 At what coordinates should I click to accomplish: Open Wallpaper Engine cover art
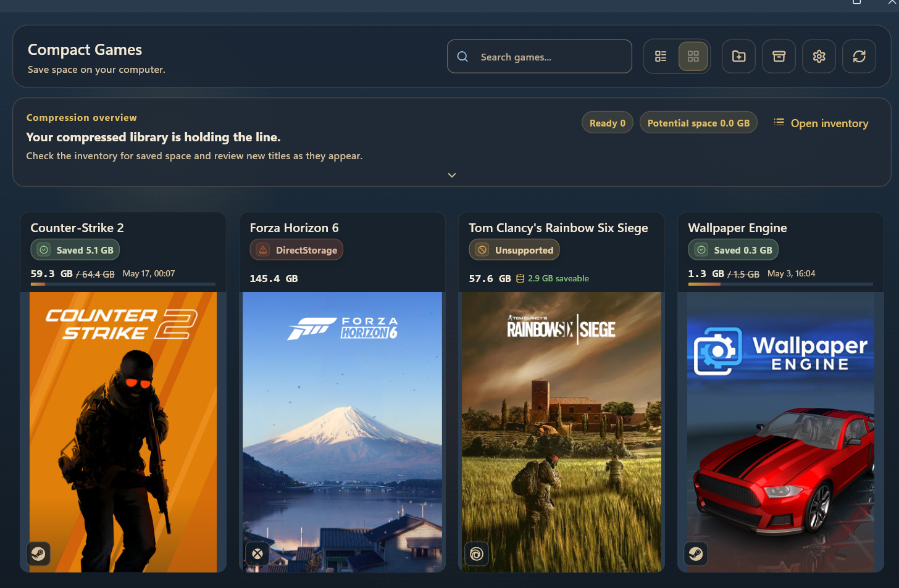pos(781,432)
